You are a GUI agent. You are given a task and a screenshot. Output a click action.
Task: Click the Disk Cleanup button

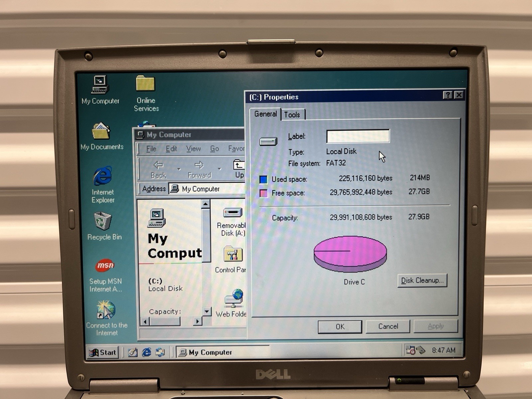coord(422,281)
